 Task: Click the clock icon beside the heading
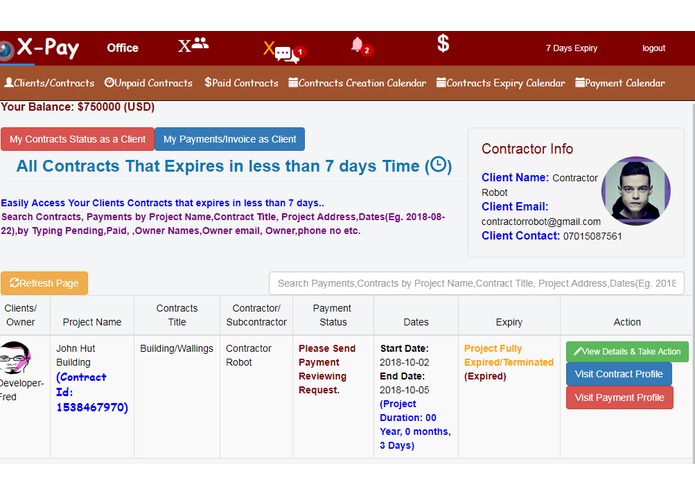point(438,165)
